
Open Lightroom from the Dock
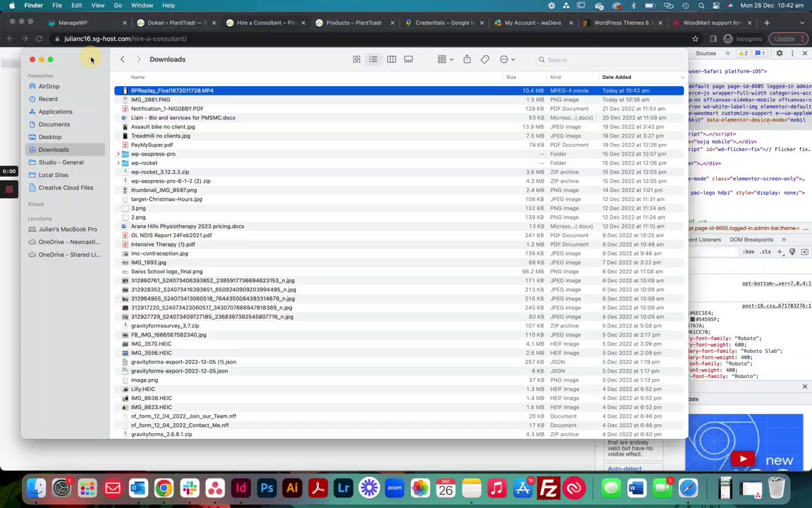[x=343, y=488]
